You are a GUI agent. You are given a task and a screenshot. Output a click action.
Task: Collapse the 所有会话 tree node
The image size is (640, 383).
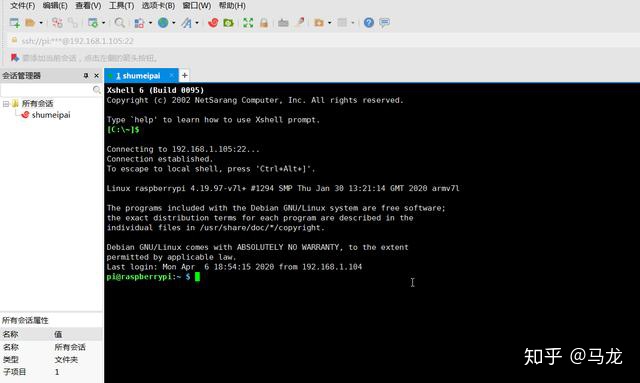pos(6,104)
